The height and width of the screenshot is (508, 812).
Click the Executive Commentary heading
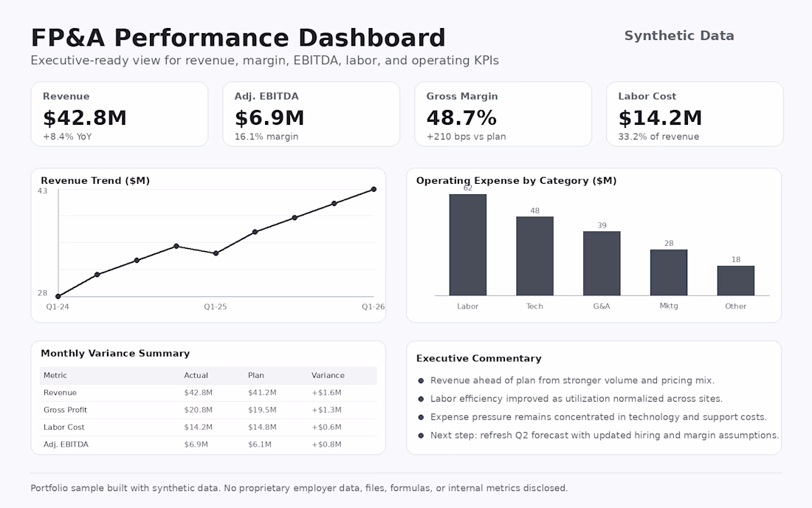coord(479,358)
